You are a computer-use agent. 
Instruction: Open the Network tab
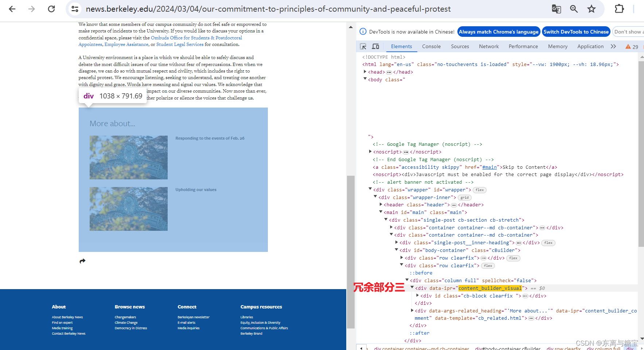tap(489, 46)
